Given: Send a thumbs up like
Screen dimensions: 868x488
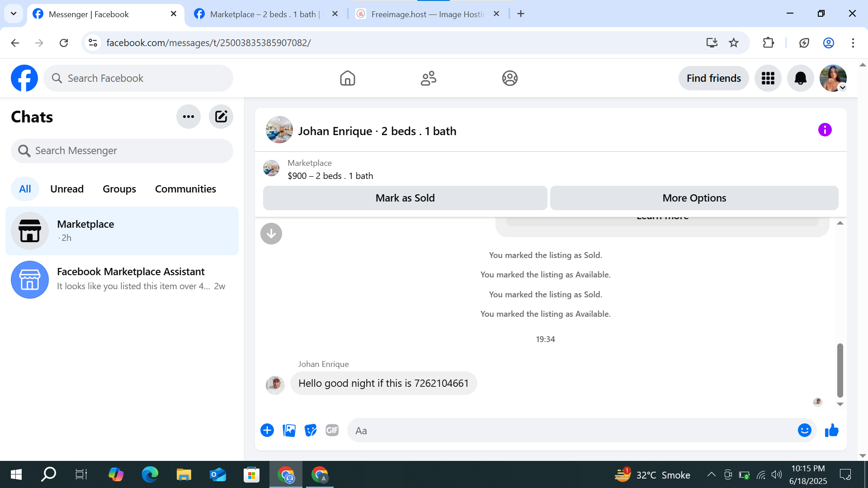Looking at the screenshot, I should (x=831, y=430).
